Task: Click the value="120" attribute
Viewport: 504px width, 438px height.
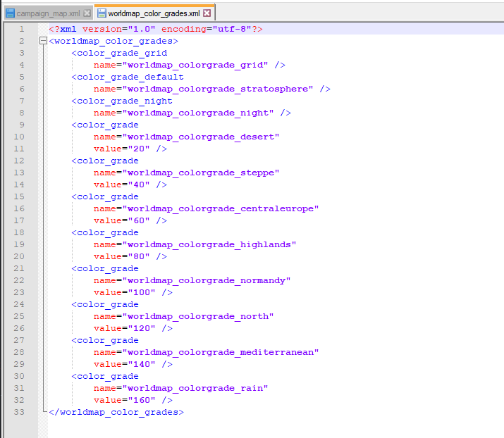Action: 124,328
